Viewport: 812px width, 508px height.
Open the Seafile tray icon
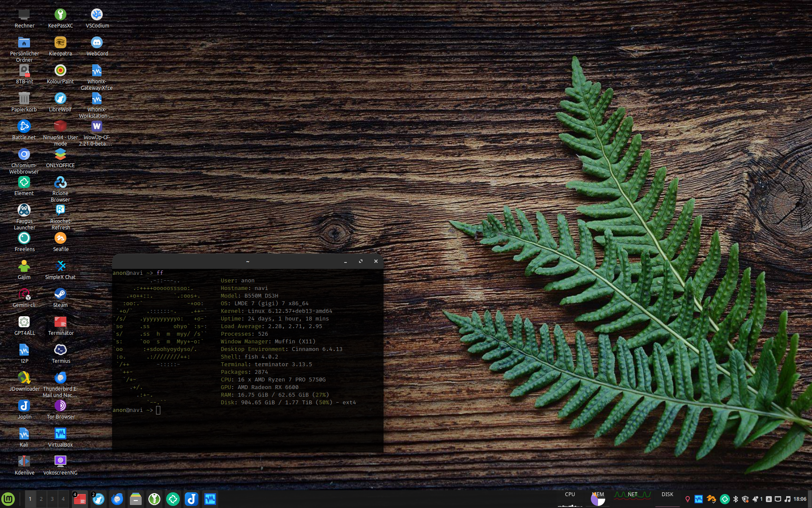coord(711,499)
